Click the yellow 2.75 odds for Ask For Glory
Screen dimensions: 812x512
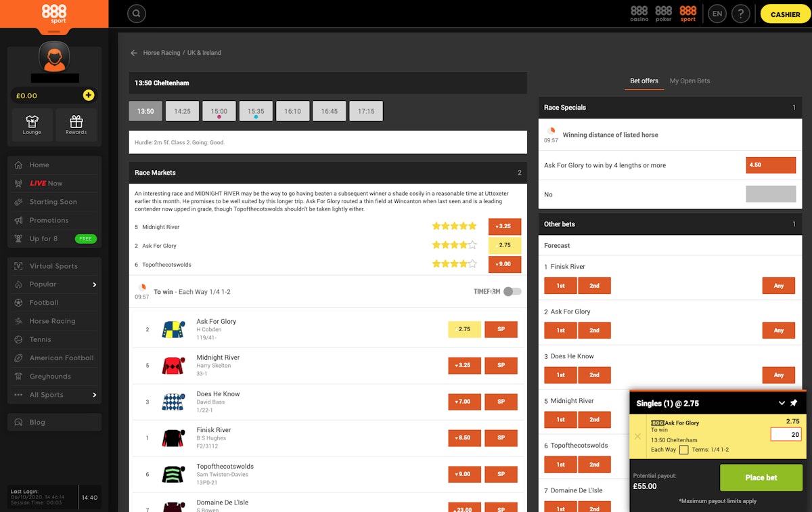click(x=464, y=328)
